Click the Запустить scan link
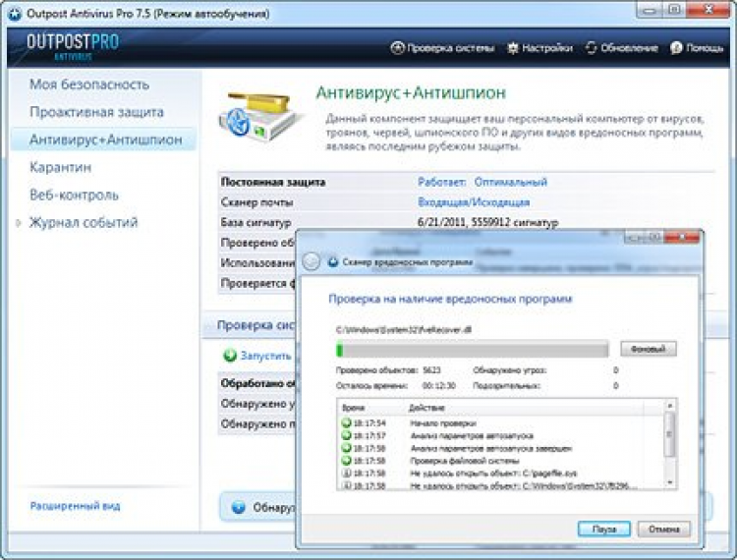Screen dimensions: 737x560 click(266, 356)
